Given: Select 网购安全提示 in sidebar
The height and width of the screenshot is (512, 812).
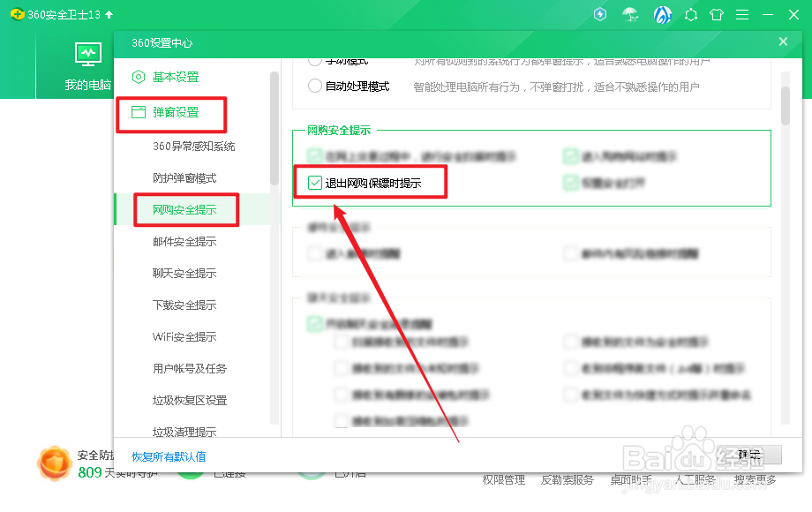Looking at the screenshot, I should coord(184,210).
